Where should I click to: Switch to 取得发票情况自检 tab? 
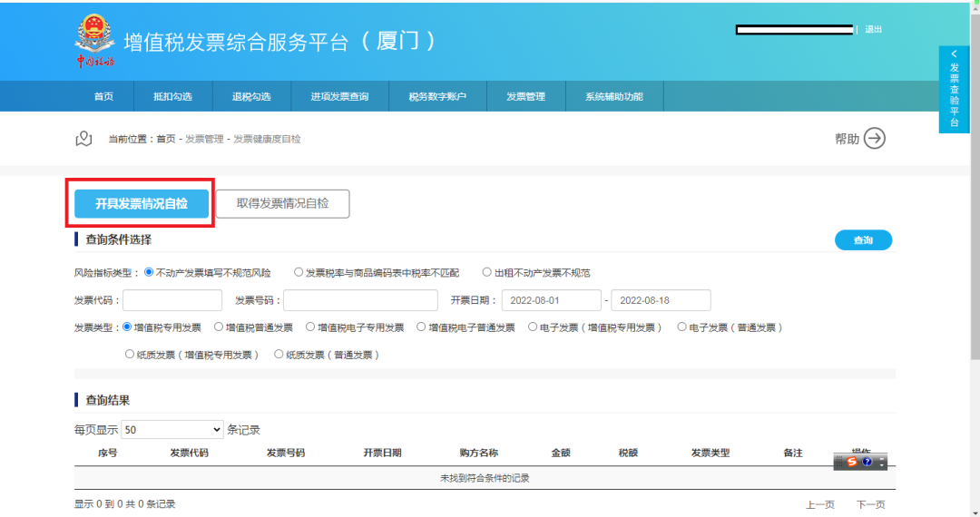[x=282, y=203]
